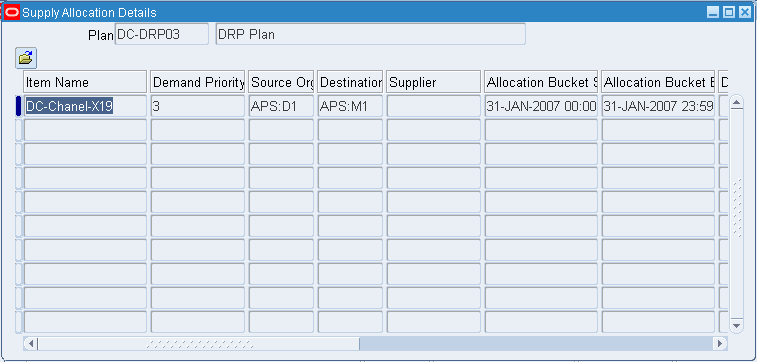Click the demand priority value 3

tap(198, 106)
